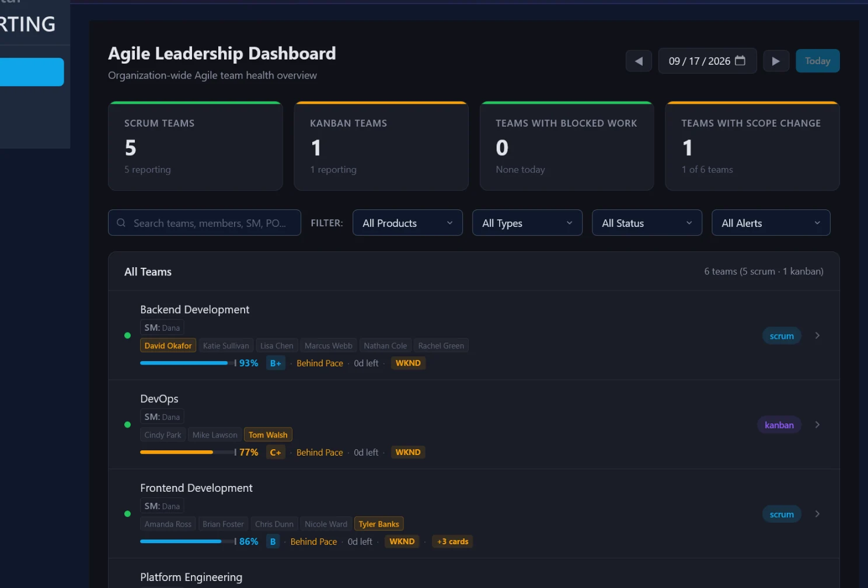Click Marcus Webb member tag
This screenshot has height=588, width=868.
coord(329,345)
